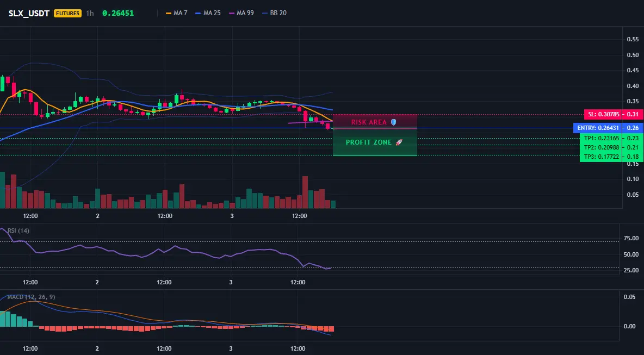Screen dimensions: 644x355
Task: Select the TP2: 0.20988 label
Action: pos(601,147)
